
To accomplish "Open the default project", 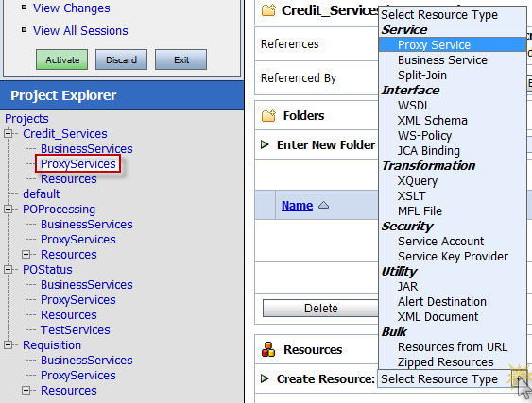I will point(41,193).
